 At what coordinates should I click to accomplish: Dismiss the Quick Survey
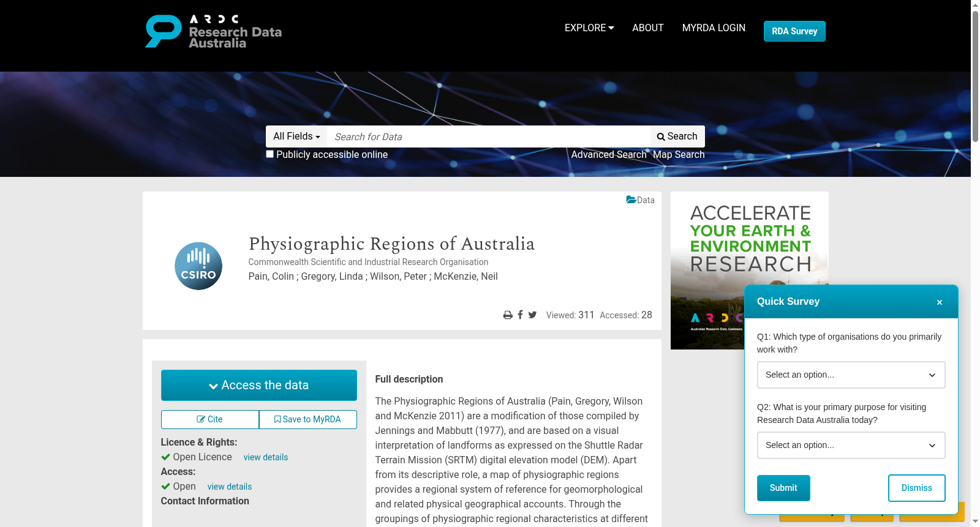point(917,488)
